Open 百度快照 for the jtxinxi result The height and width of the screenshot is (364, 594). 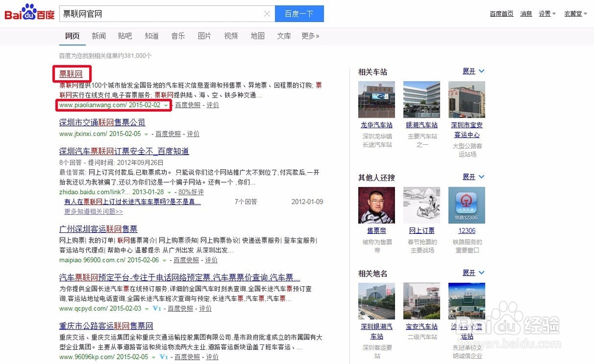point(168,134)
